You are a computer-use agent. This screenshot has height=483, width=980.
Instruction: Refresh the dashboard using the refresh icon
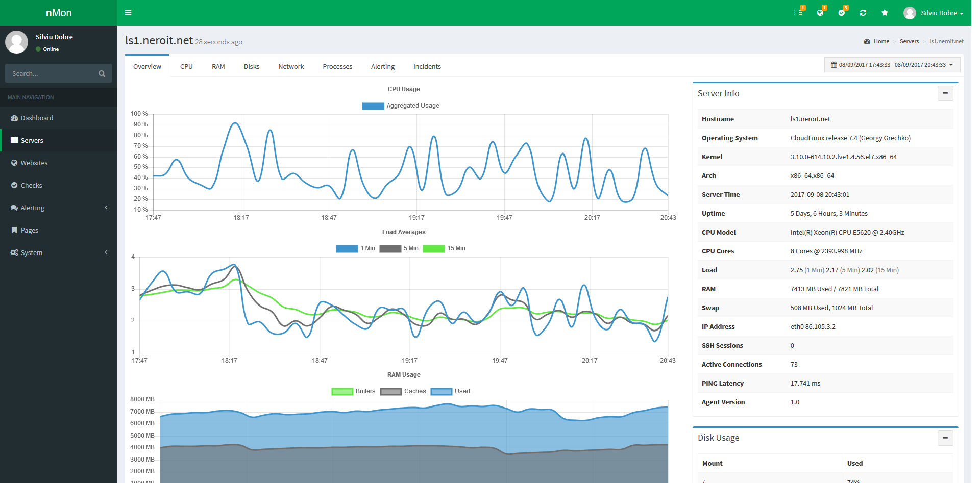tap(863, 13)
